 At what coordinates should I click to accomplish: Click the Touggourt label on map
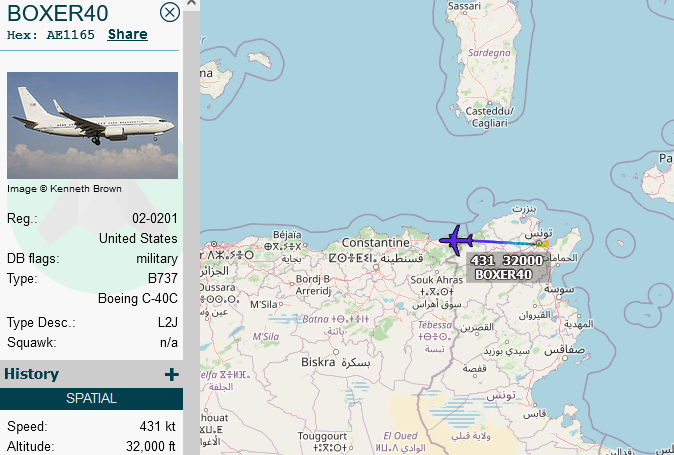[322, 437]
